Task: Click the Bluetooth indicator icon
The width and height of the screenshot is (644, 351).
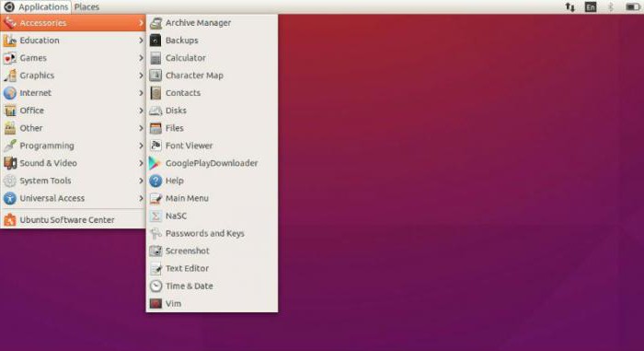Action: pyautogui.click(x=611, y=7)
